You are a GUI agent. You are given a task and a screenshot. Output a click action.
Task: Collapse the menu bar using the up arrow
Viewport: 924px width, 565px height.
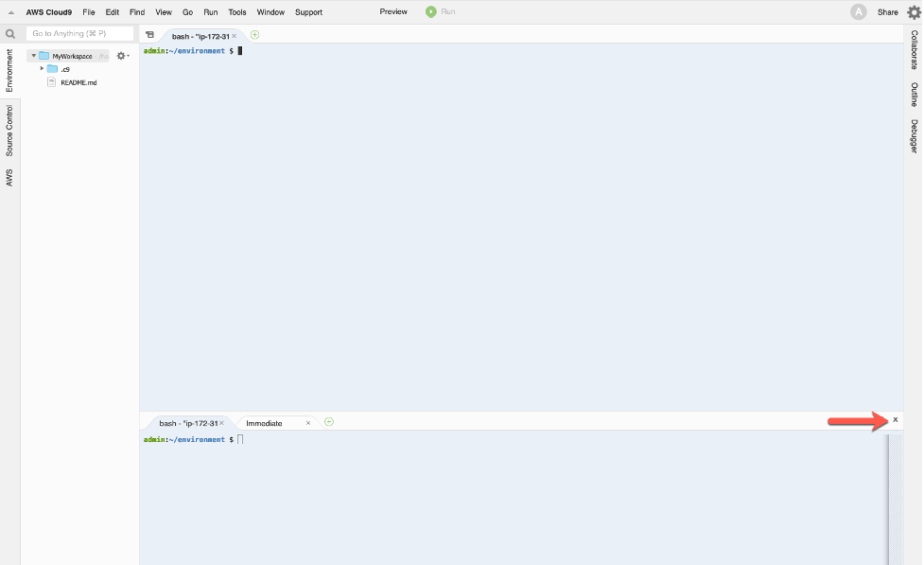[10, 12]
